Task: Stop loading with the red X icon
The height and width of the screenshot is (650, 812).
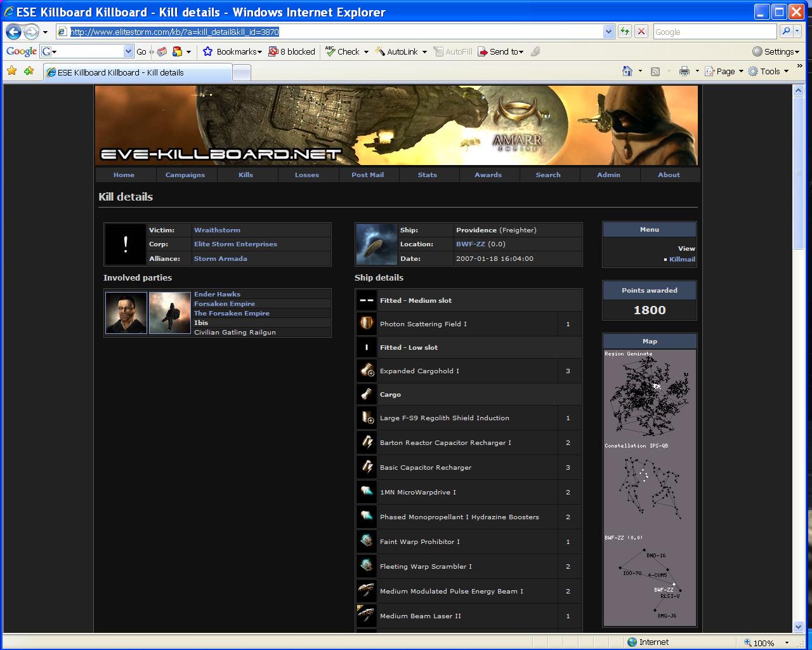Action: [641, 31]
